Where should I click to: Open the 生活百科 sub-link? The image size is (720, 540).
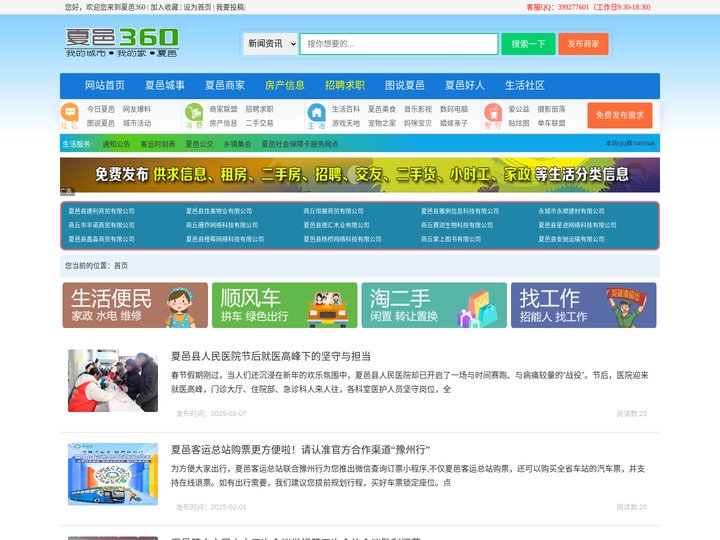(x=346, y=109)
